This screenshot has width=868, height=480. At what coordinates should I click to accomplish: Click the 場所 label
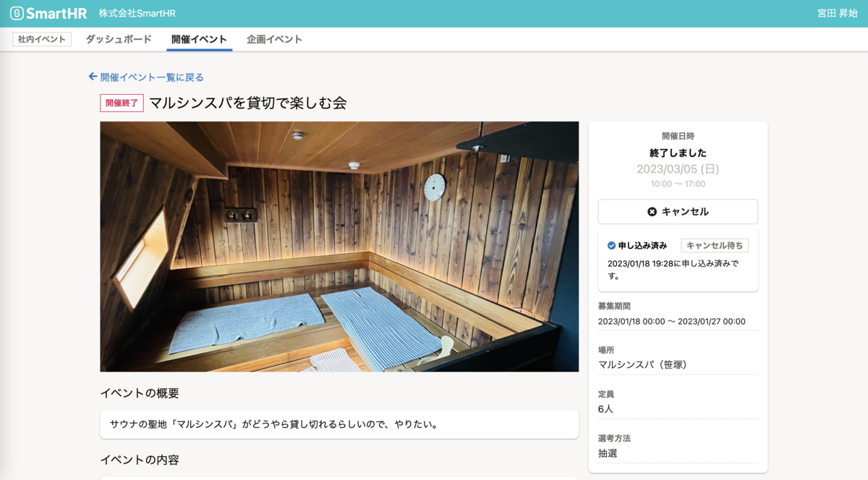point(606,350)
